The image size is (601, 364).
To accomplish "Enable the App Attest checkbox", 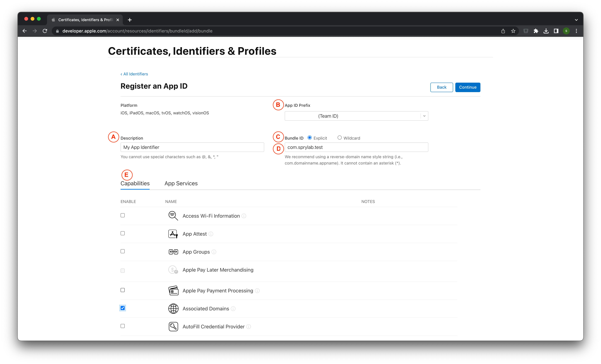I will tap(123, 233).
